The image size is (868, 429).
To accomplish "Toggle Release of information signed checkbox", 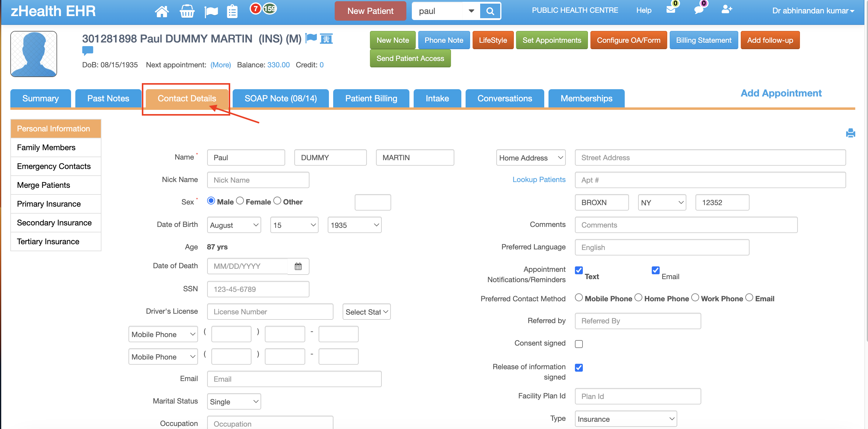I will (579, 367).
